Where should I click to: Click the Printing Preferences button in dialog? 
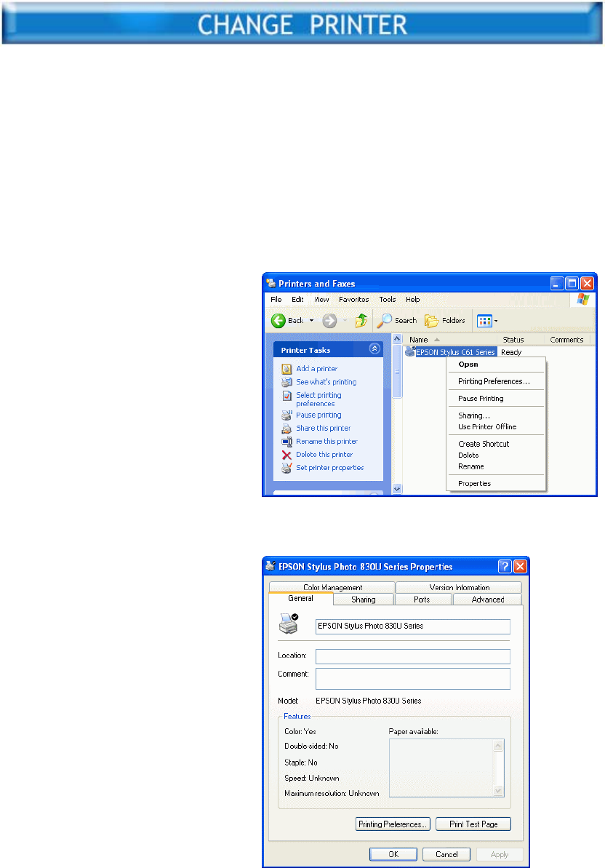pos(393,824)
